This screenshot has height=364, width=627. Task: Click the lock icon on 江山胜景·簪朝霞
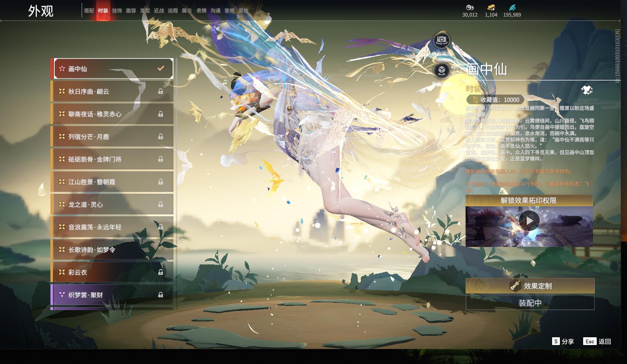tap(161, 182)
